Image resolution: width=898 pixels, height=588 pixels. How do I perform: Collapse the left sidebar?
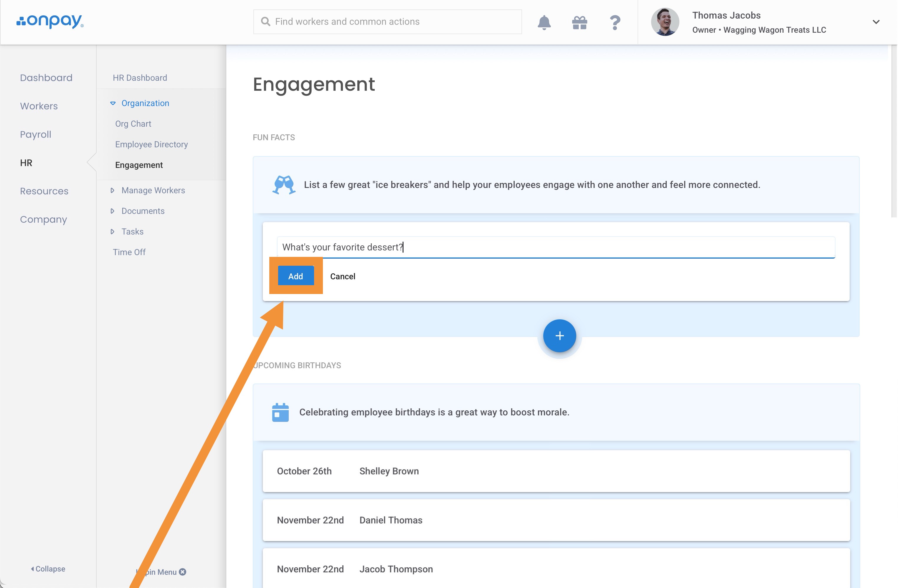coord(48,569)
